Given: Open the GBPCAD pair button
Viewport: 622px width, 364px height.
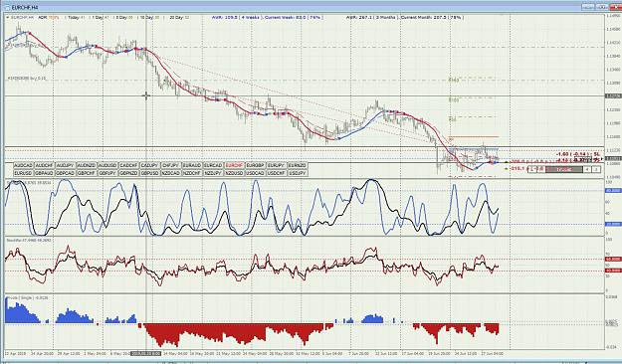Looking at the screenshot, I should (x=66, y=173).
